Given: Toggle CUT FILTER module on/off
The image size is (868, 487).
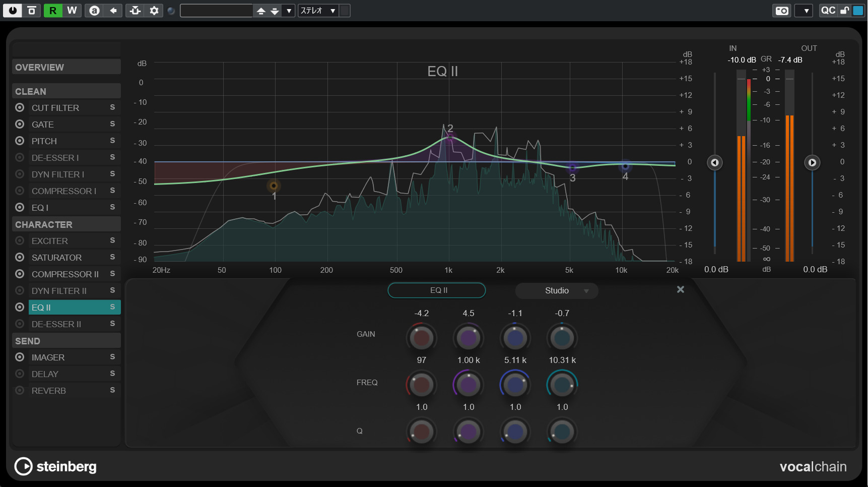Looking at the screenshot, I should click(x=20, y=107).
